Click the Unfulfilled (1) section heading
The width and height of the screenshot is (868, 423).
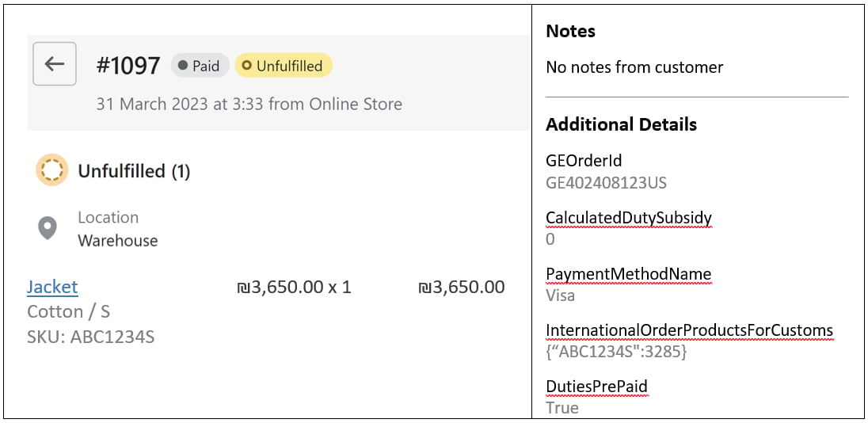click(x=134, y=171)
